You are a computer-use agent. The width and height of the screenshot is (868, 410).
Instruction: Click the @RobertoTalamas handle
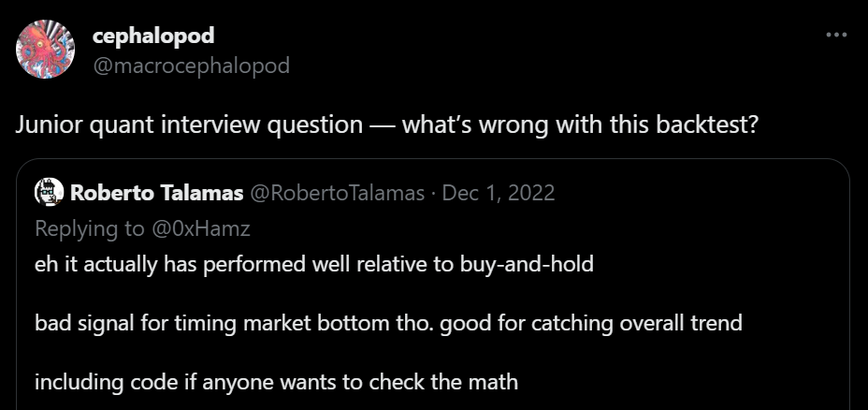(x=337, y=193)
